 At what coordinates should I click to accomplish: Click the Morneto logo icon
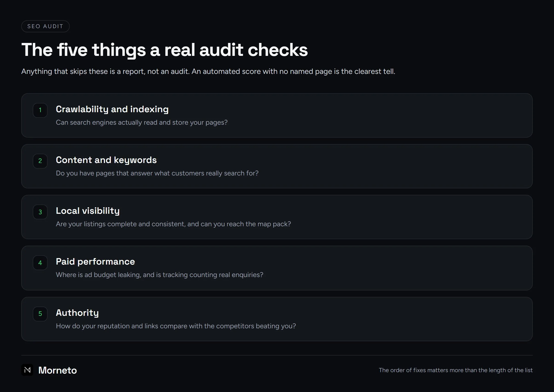point(27,370)
